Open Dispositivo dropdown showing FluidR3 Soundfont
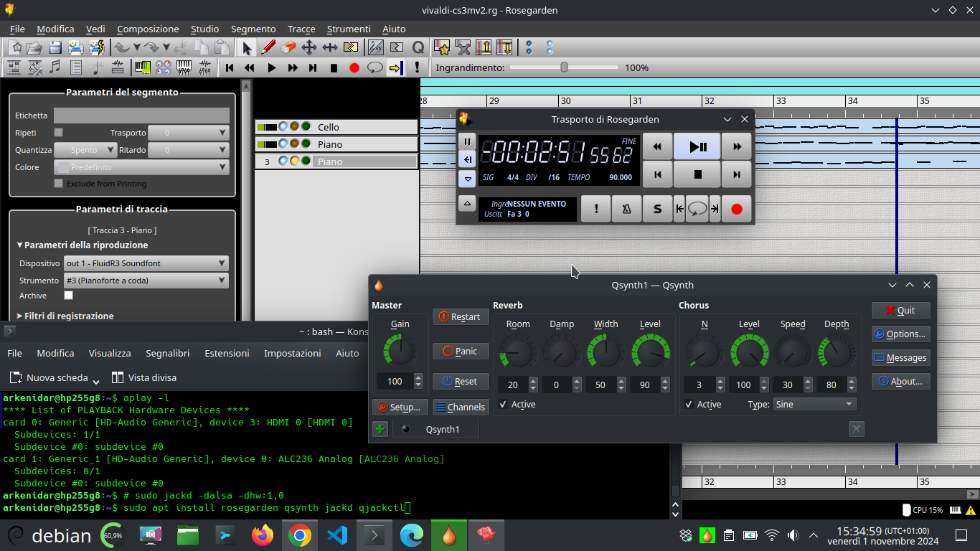Image resolution: width=980 pixels, height=551 pixels. [146, 263]
